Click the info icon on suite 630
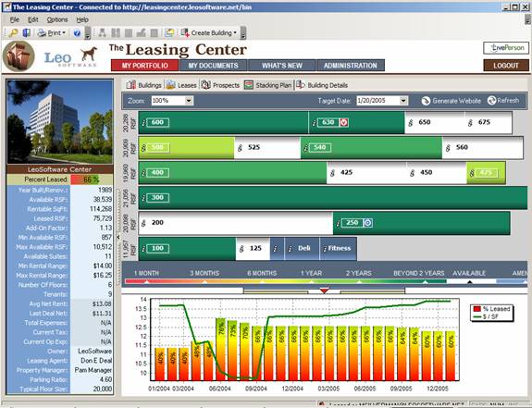Screen dimensions: 532x408 [x=315, y=122]
